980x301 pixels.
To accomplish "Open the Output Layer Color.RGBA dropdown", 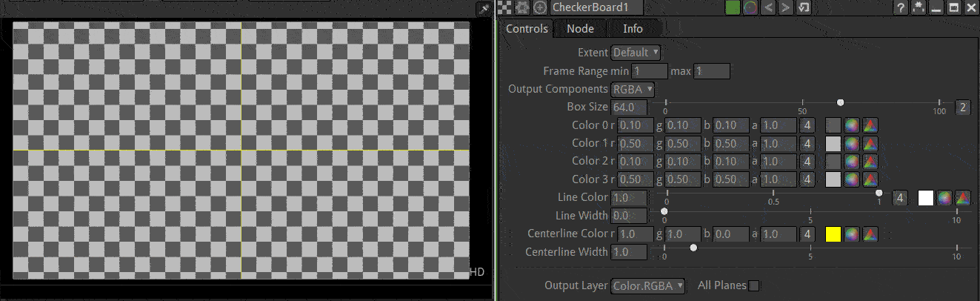I will coord(649,285).
